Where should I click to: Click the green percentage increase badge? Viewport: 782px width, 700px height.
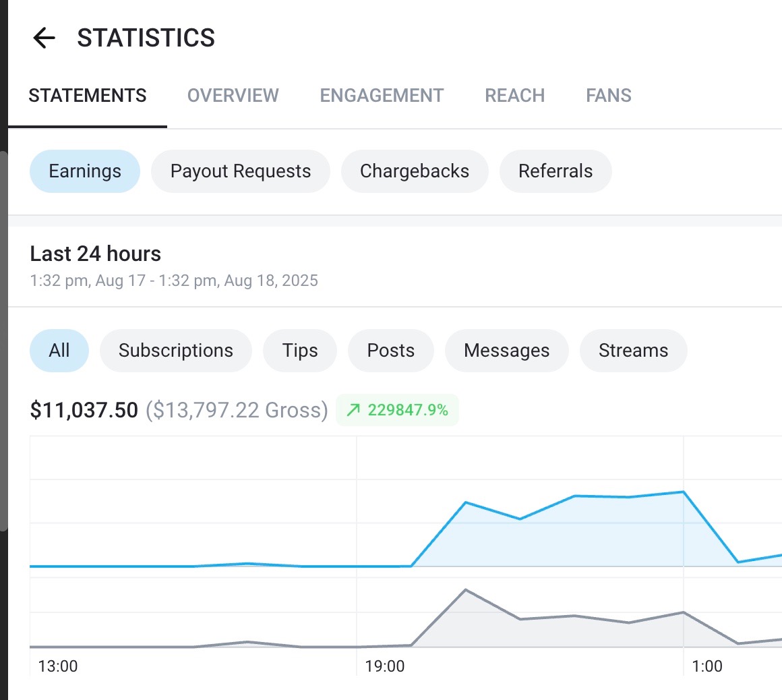coord(397,410)
